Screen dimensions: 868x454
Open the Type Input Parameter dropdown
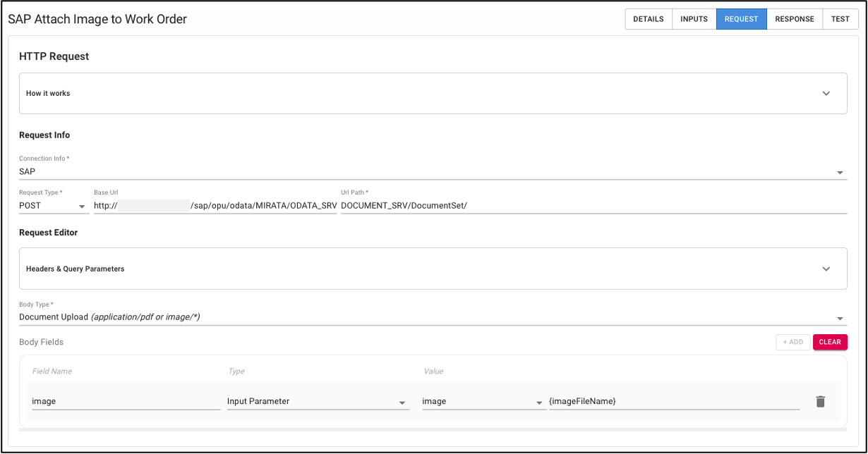click(x=318, y=402)
